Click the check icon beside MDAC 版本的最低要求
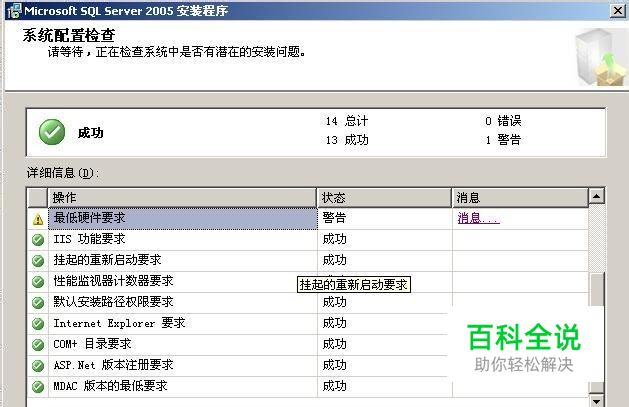The height and width of the screenshot is (407, 629). coord(38,387)
